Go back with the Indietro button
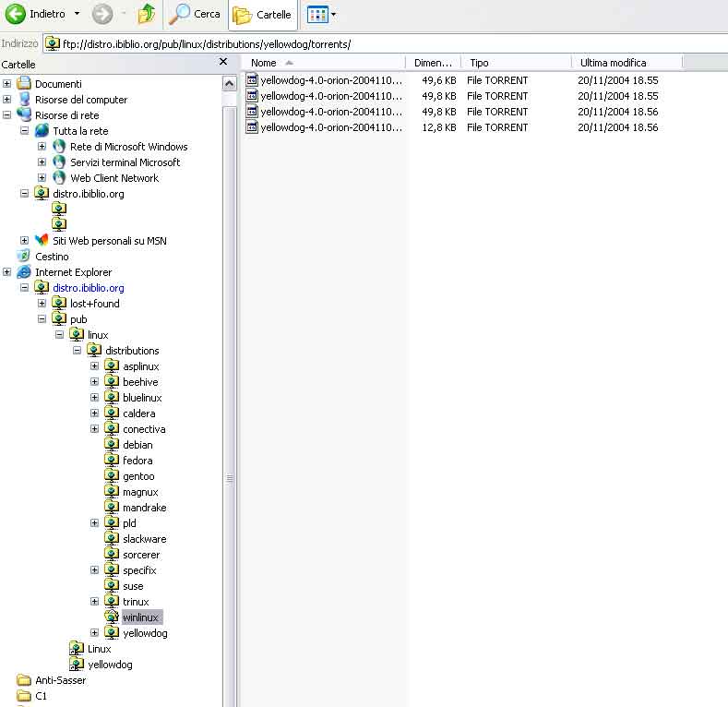Image resolution: width=728 pixels, height=707 pixels. [35, 14]
